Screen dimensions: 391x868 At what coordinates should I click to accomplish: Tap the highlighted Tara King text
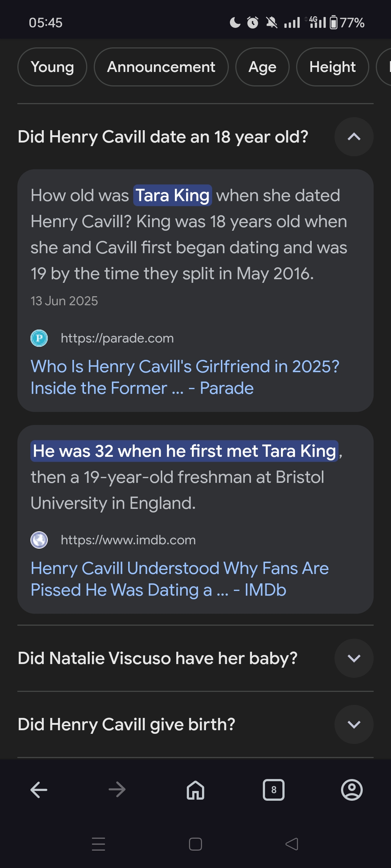(172, 195)
